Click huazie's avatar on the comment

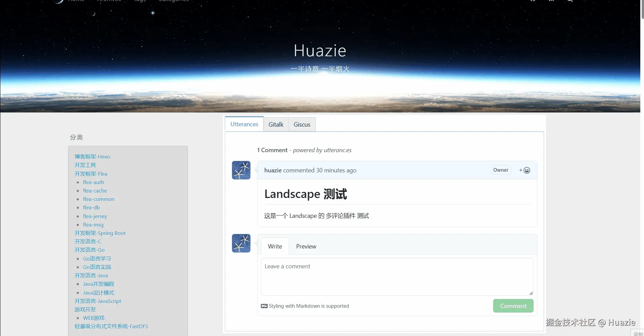[241, 170]
